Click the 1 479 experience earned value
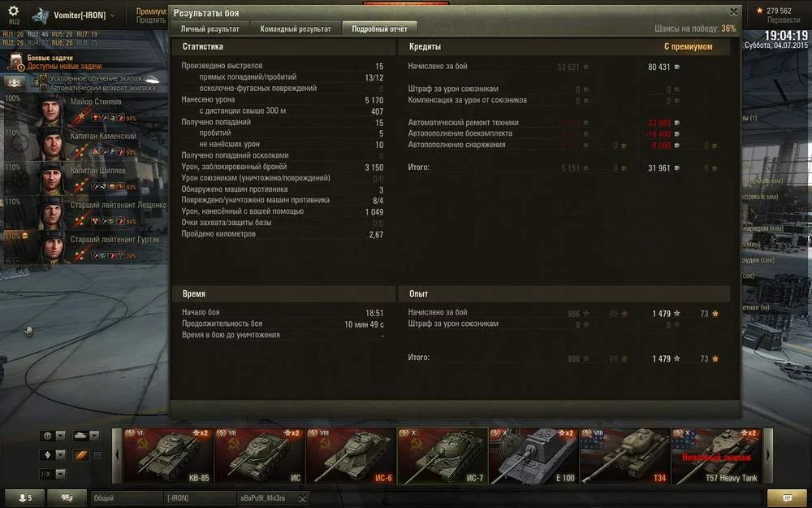This screenshot has height=508, width=812. pos(661,314)
